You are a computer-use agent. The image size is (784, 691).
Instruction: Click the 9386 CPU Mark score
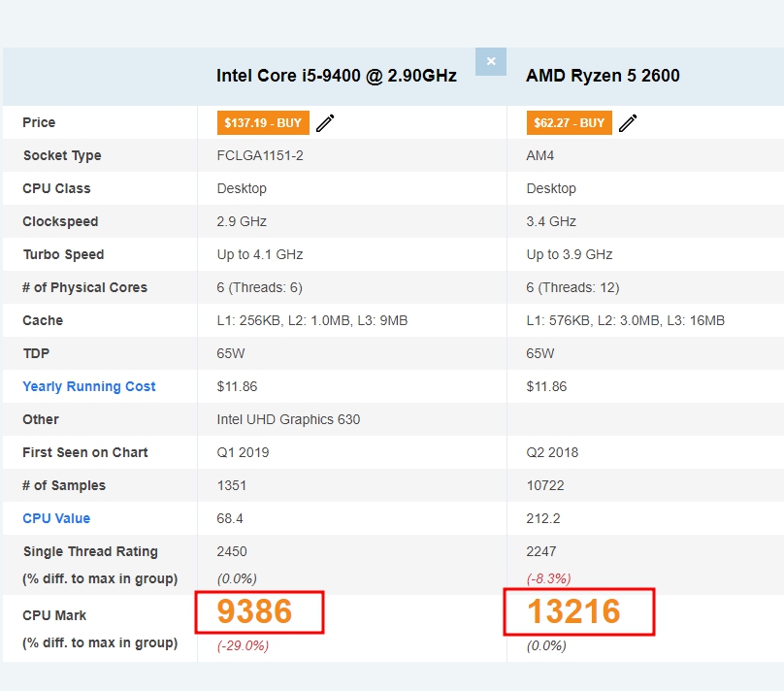pyautogui.click(x=254, y=611)
